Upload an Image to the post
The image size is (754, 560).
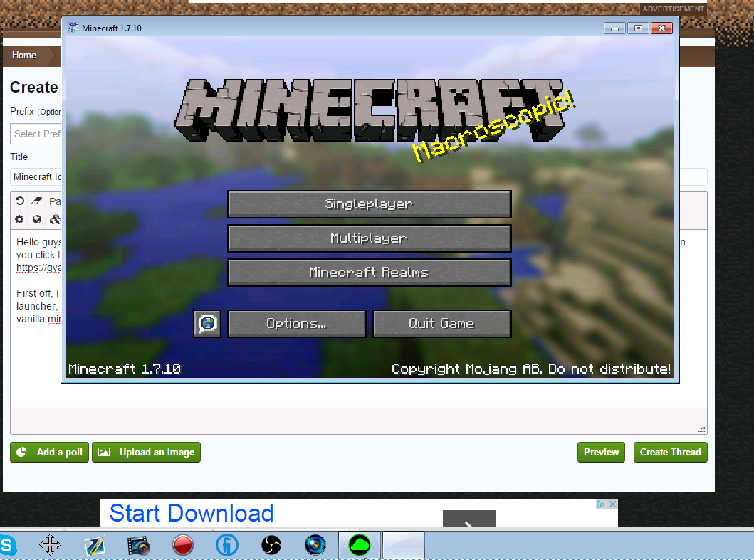[146, 453]
